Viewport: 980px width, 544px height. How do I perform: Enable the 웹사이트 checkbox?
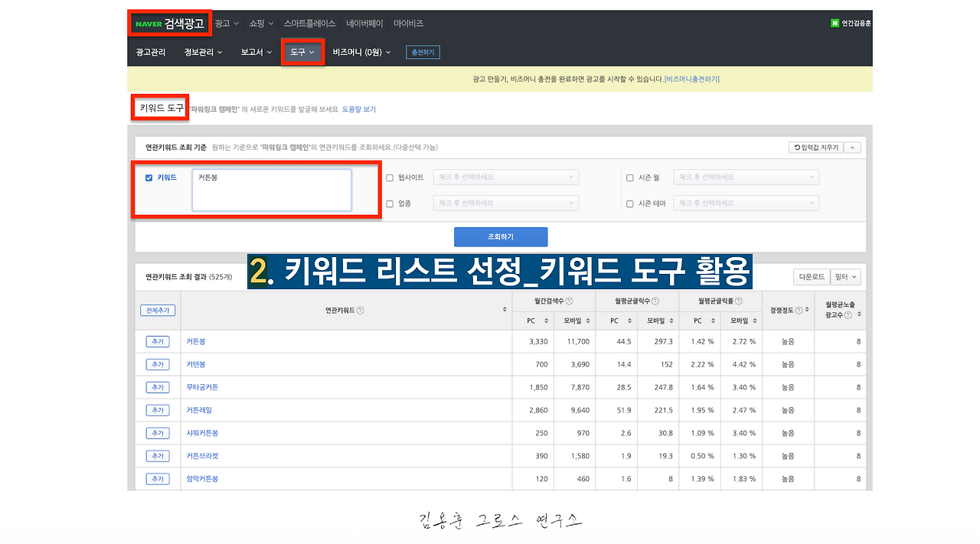coord(388,178)
